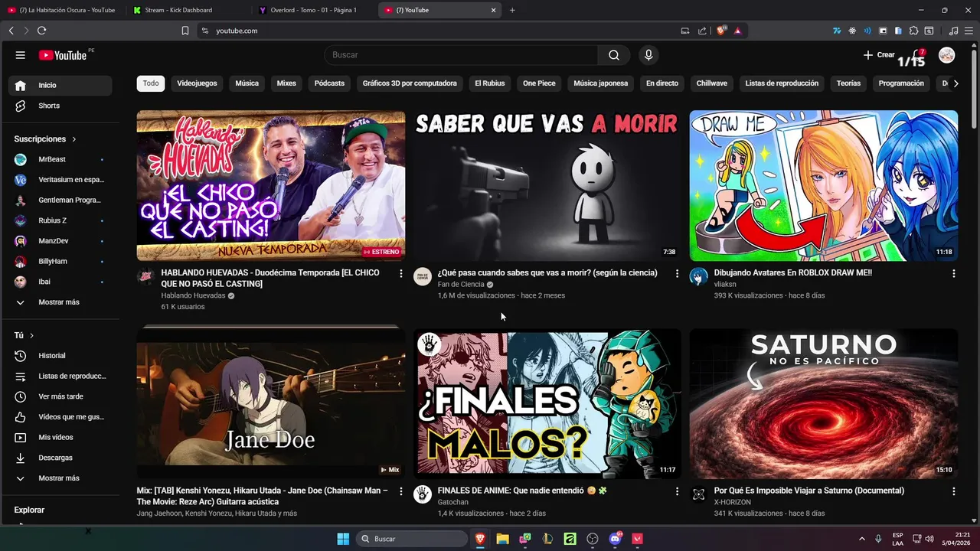Open the ManzDev subscription
Image resolution: width=980 pixels, height=551 pixels.
coord(60,241)
